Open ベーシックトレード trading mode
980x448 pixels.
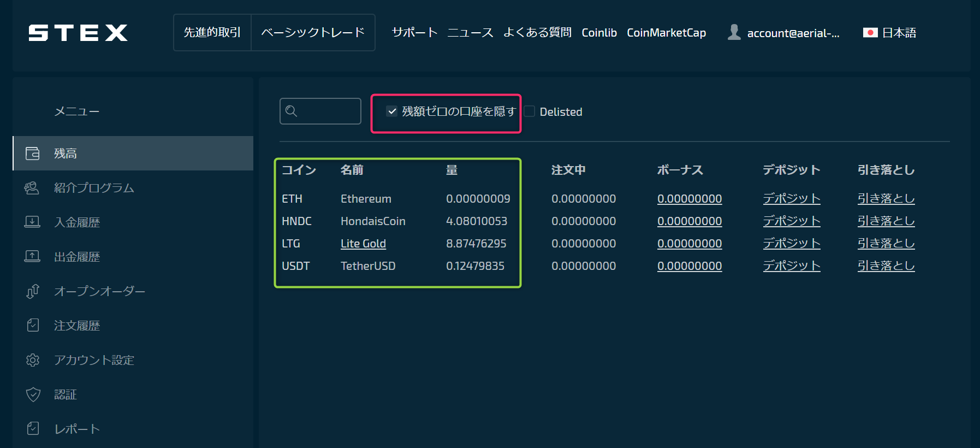[x=313, y=33]
